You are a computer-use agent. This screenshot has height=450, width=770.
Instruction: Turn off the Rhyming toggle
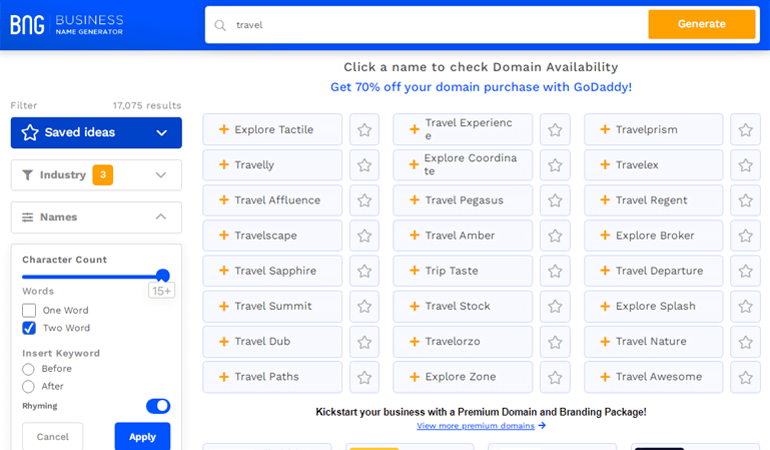(x=158, y=406)
